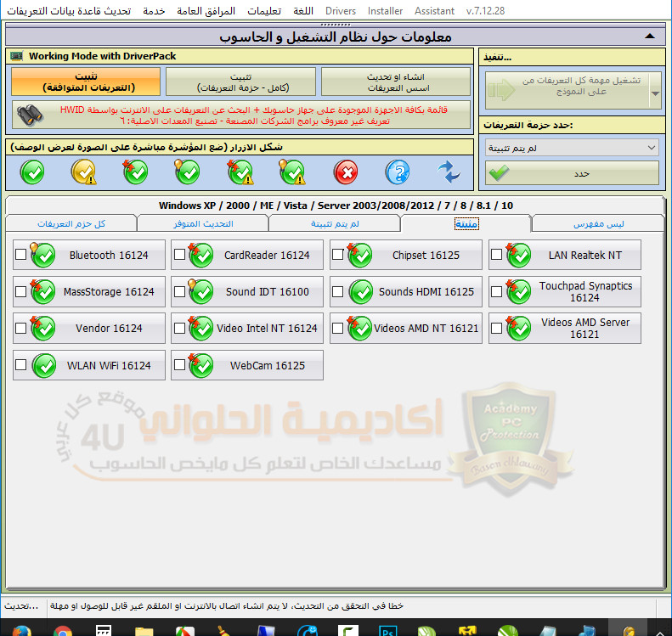Expand the run-all-drivers button dropdown arrow
672x636 pixels.
point(654,86)
